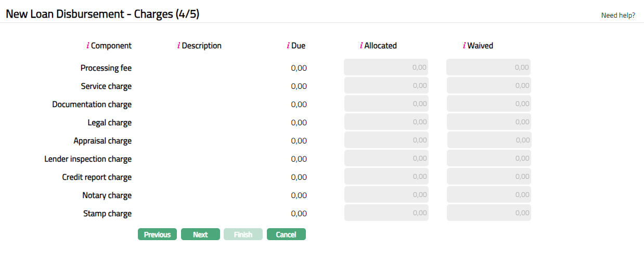This screenshot has height=263, width=644.
Task: Select the Stamp charge Waived field
Action: (488, 213)
